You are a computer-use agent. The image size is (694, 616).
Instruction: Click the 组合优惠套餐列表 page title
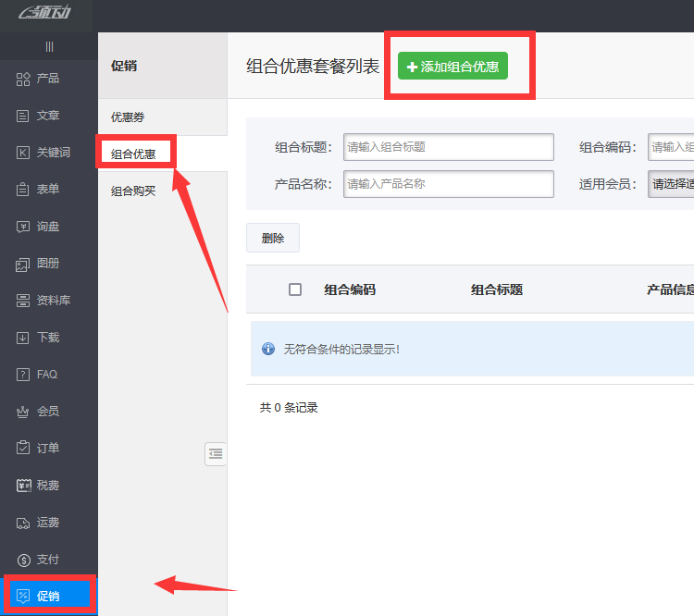tap(313, 67)
